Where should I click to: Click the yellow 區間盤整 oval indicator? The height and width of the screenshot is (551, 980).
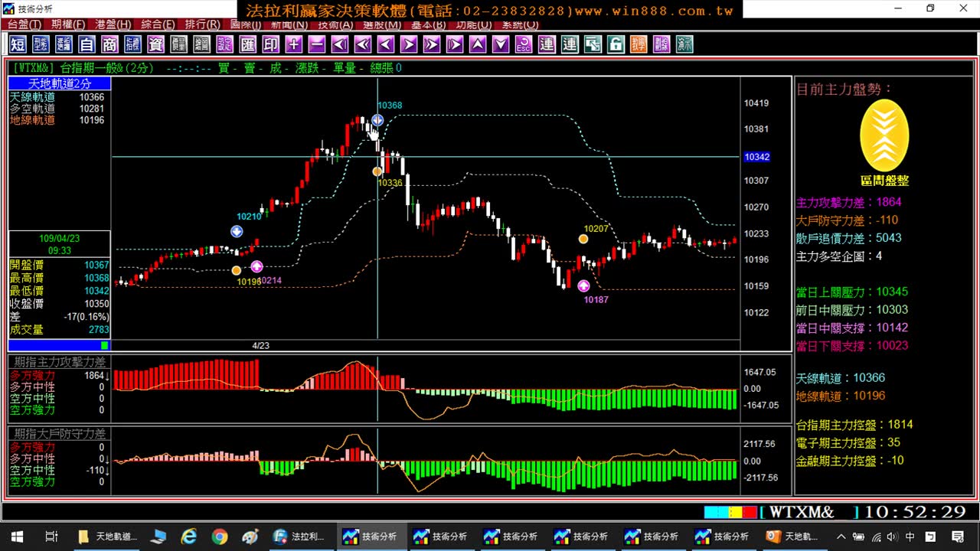pos(884,135)
